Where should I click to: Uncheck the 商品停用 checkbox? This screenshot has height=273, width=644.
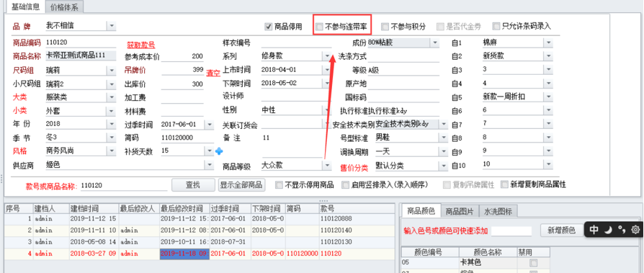269,27
